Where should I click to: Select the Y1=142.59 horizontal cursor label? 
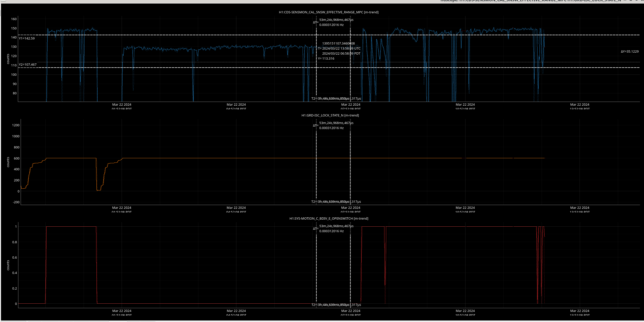(27, 38)
